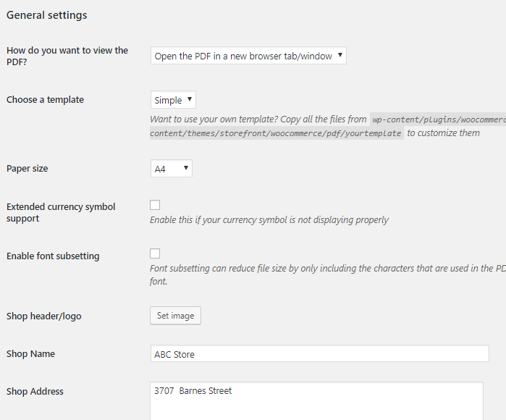Open the PDF view mode dropdown
This screenshot has width=506, height=420.
click(x=248, y=56)
